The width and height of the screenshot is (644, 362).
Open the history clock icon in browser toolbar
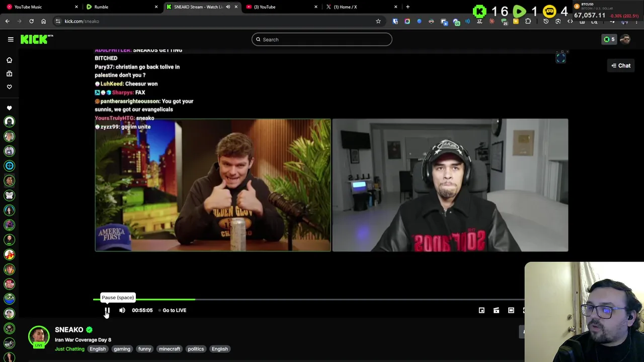pos(546,21)
